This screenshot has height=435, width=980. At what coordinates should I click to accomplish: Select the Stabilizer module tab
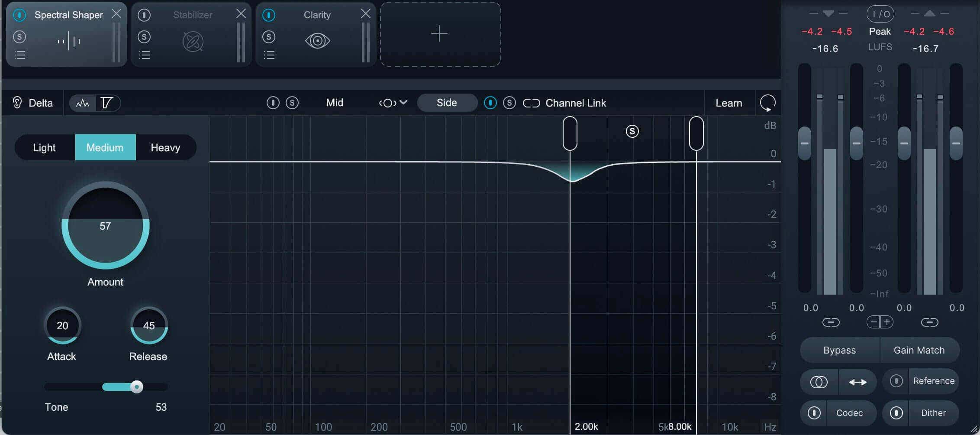192,34
